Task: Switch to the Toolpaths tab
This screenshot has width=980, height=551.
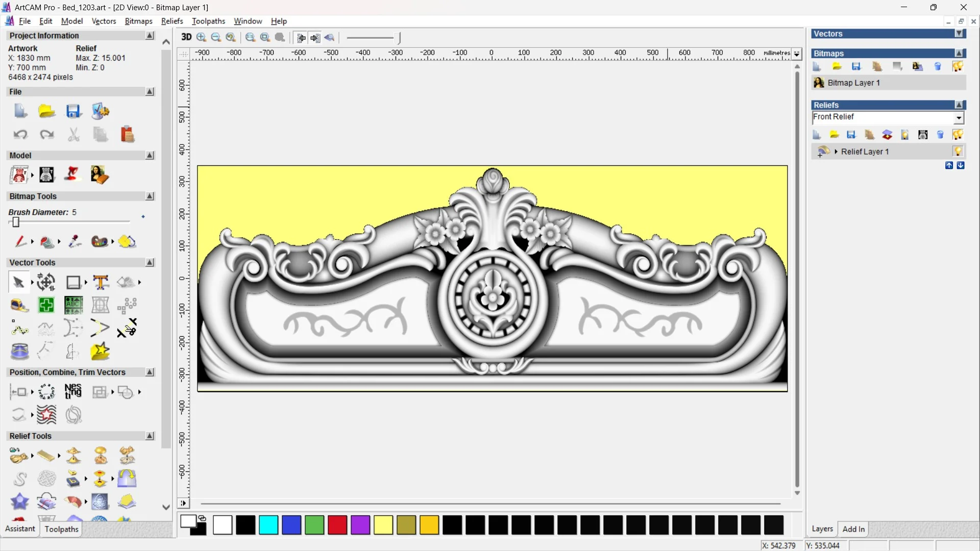Action: coord(61,529)
